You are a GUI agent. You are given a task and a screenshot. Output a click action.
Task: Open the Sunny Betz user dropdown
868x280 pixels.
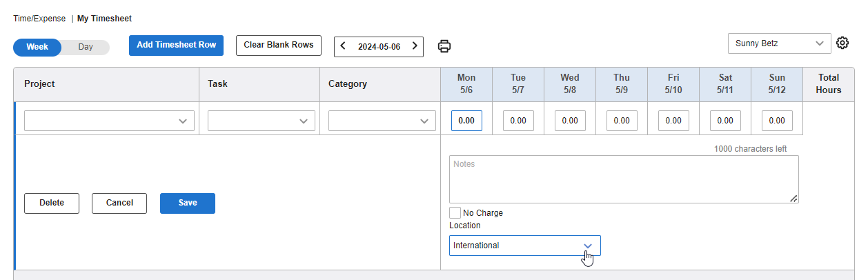pos(780,43)
